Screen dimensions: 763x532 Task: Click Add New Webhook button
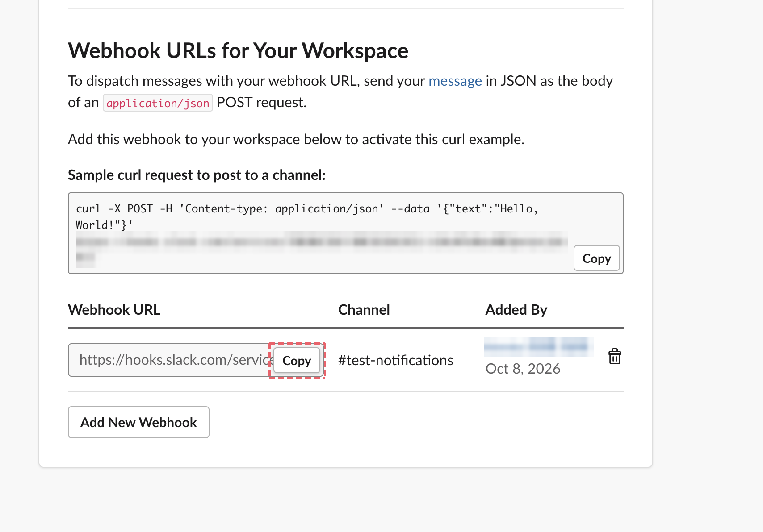[138, 422]
